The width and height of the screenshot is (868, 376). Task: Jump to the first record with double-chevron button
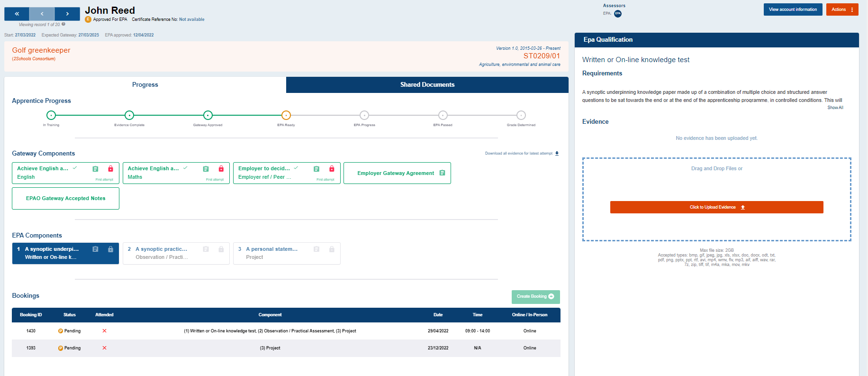click(x=17, y=14)
